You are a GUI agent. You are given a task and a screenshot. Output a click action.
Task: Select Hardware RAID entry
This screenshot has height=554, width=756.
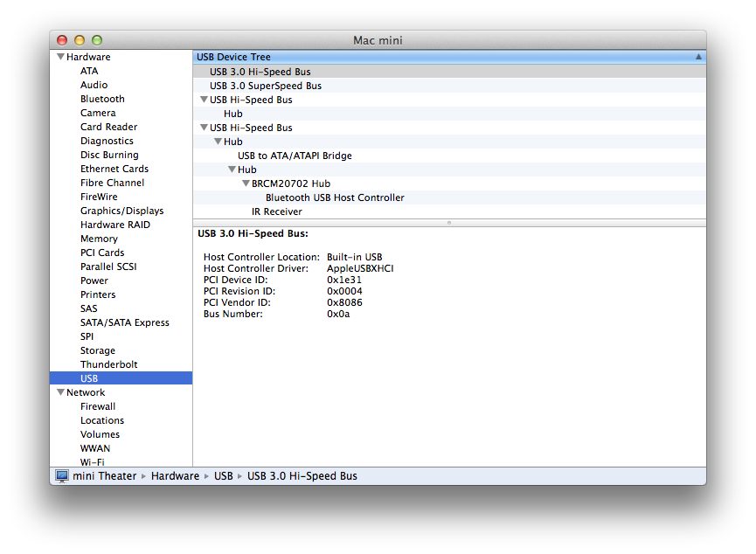115,225
